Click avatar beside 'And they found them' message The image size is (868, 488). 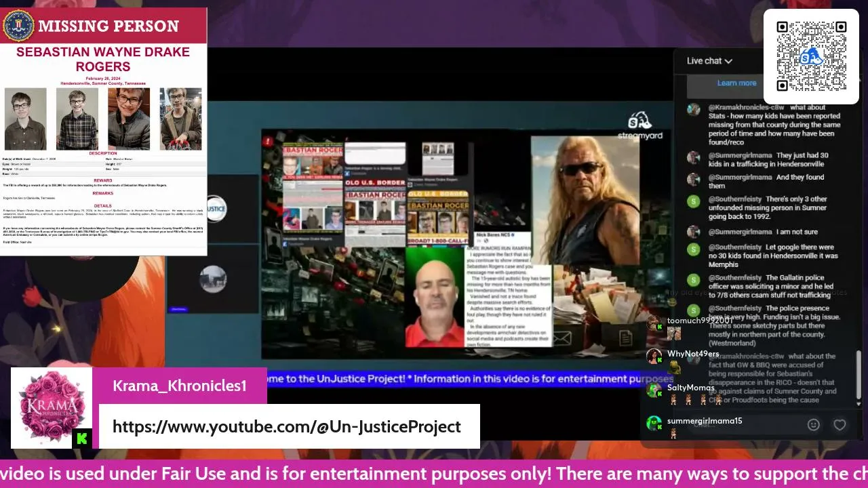pos(693,179)
